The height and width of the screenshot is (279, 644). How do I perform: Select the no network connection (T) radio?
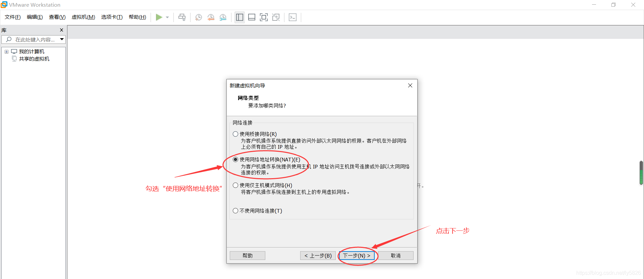235,211
